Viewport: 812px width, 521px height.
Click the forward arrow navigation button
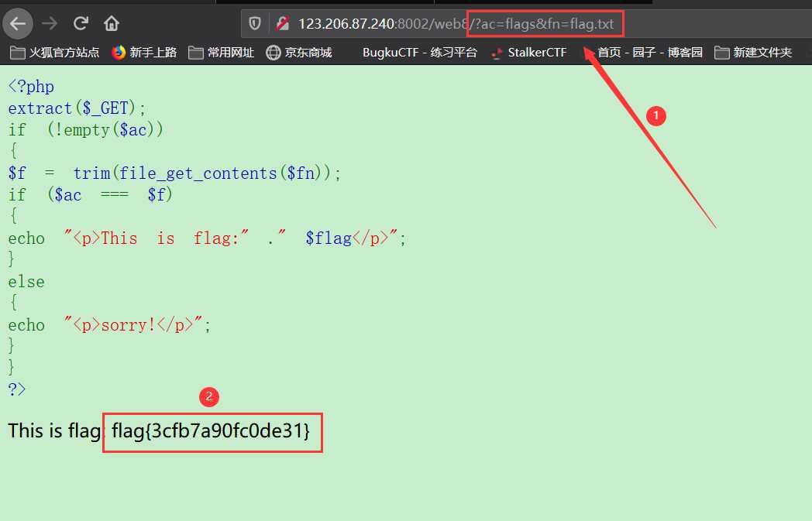(50, 23)
